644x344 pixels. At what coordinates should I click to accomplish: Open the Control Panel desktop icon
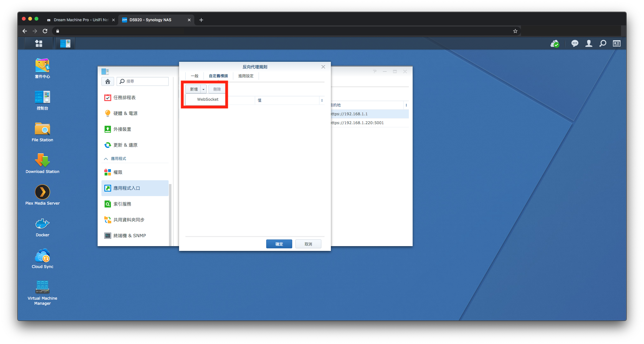(x=42, y=100)
